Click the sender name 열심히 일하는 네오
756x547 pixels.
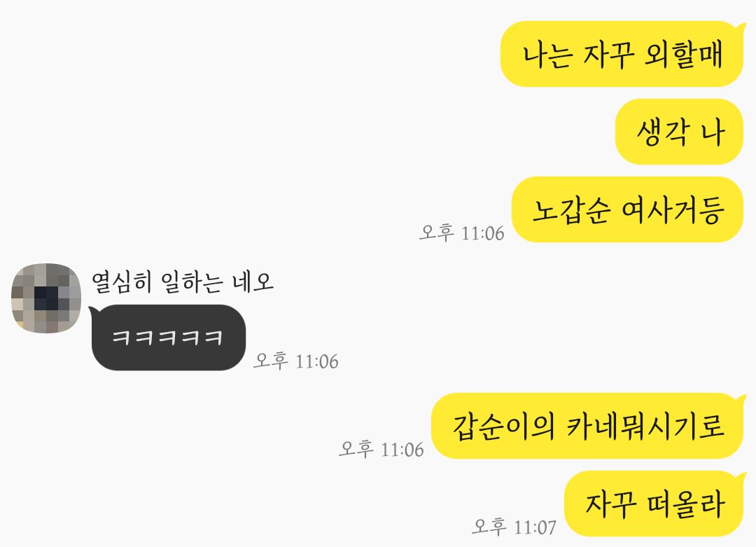click(x=183, y=282)
